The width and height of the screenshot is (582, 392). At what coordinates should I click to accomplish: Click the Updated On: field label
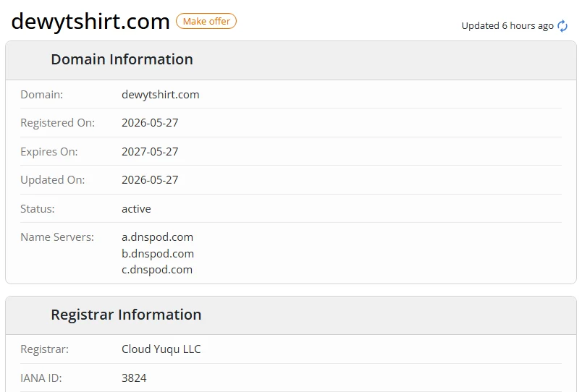(53, 180)
